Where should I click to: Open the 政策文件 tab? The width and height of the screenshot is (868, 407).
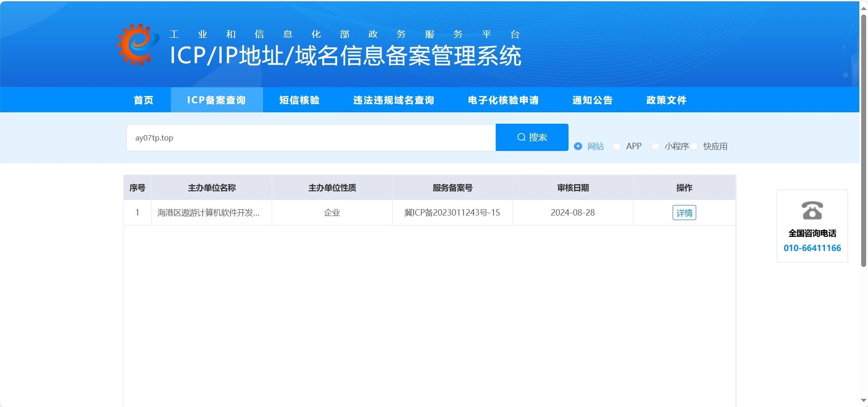pos(666,100)
